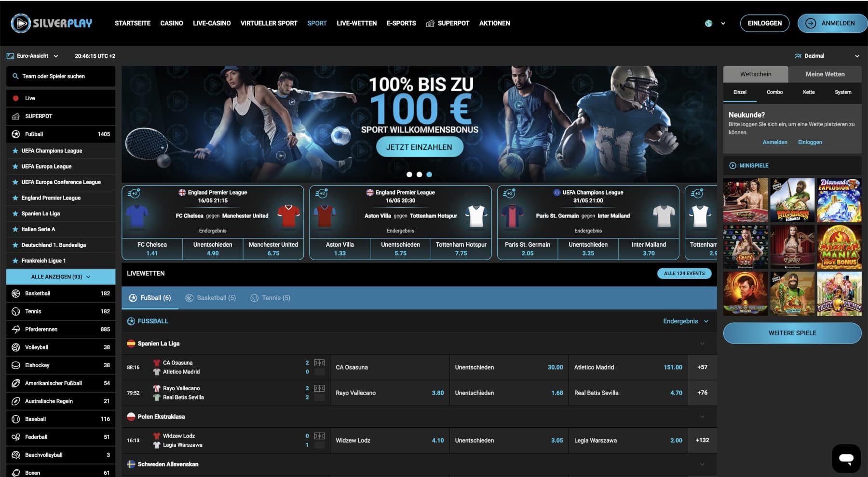Open +57 more markets for Osasuna match
The width and height of the screenshot is (868, 477).
(702, 367)
